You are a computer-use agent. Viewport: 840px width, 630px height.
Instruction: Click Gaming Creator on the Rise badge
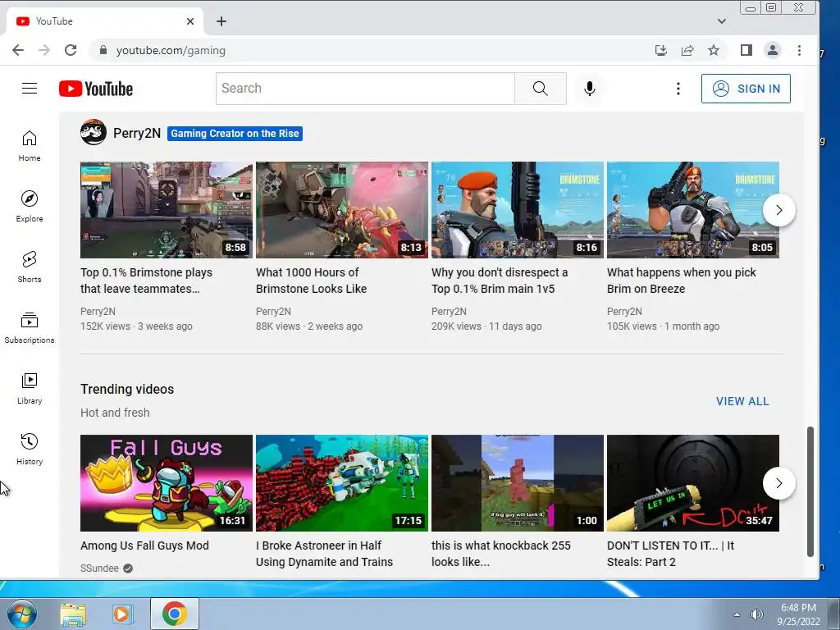[235, 134]
